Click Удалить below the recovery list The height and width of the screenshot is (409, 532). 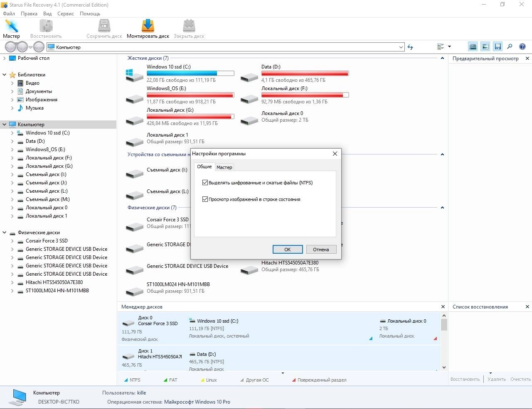[x=497, y=379]
